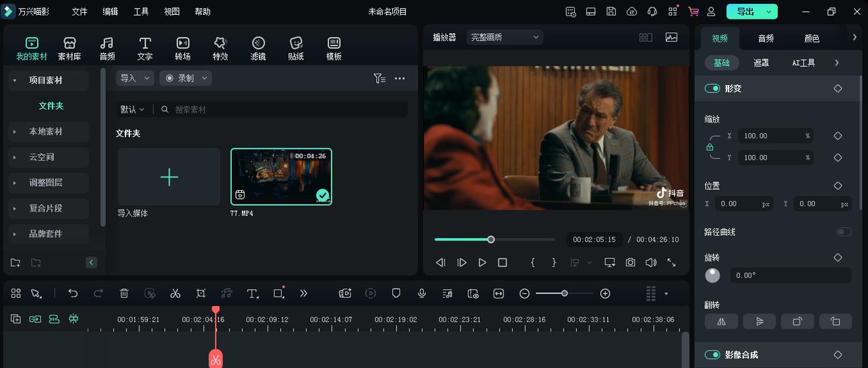The image size is (868, 368).
Task: Click the scissors split tool
Action: [175, 293]
